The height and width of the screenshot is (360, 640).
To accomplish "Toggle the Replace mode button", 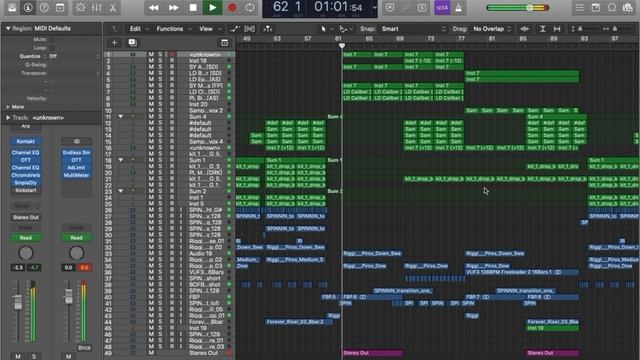I will (x=390, y=8).
